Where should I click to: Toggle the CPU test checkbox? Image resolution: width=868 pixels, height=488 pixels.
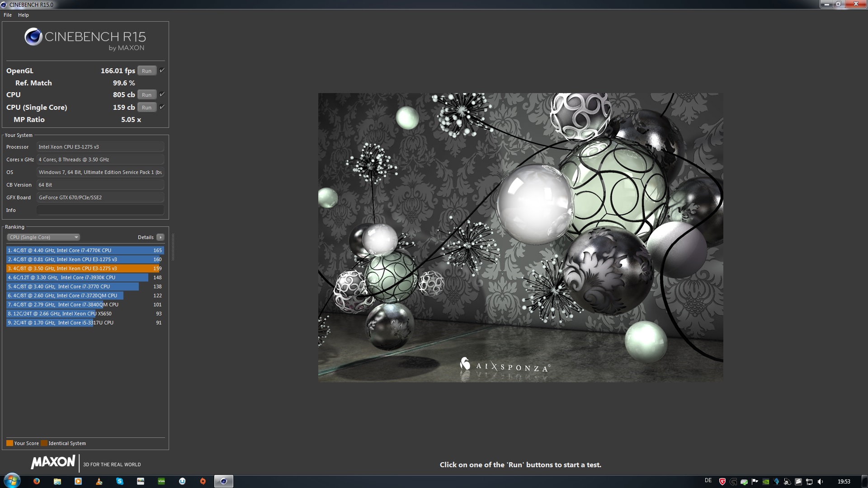point(162,94)
